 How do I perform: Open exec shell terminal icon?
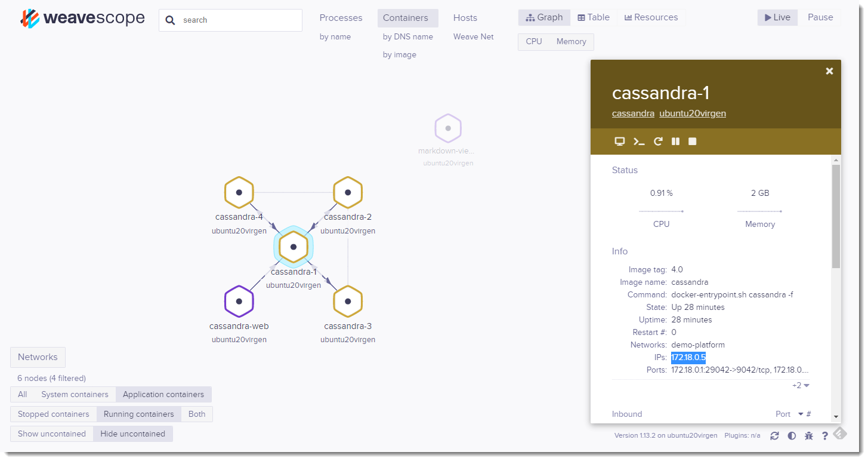(639, 142)
